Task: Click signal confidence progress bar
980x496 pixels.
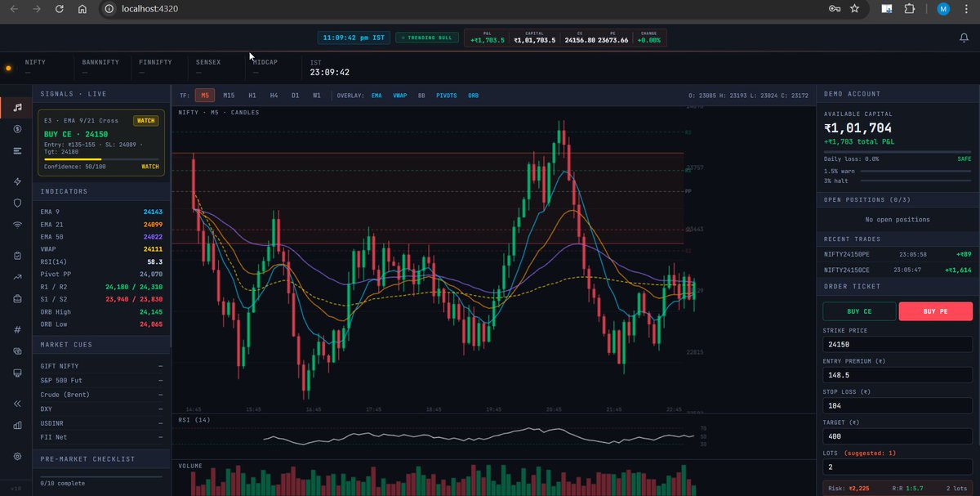Action: point(101,159)
